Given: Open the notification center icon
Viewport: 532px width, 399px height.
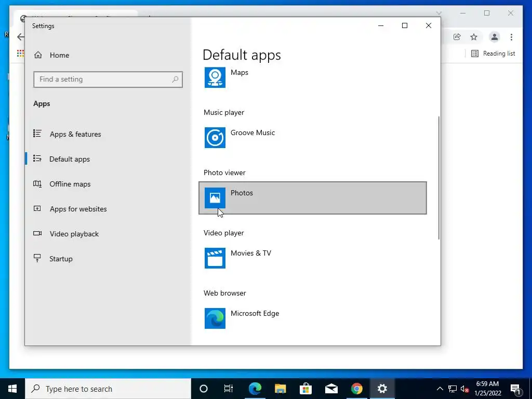Looking at the screenshot, I should click(515, 389).
